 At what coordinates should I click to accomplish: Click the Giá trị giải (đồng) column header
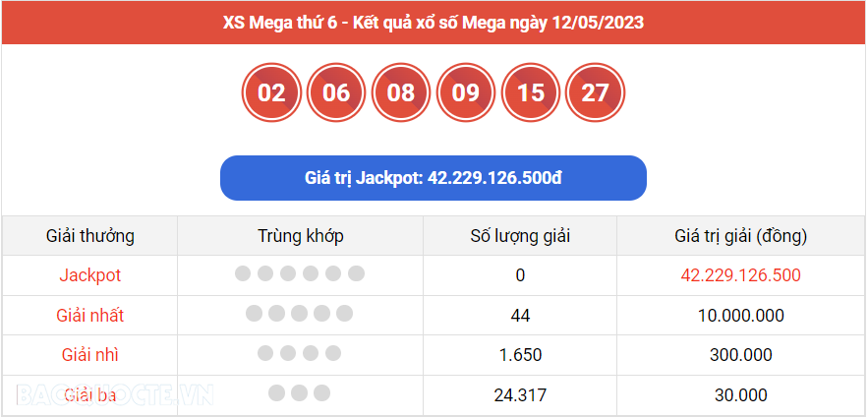741,236
